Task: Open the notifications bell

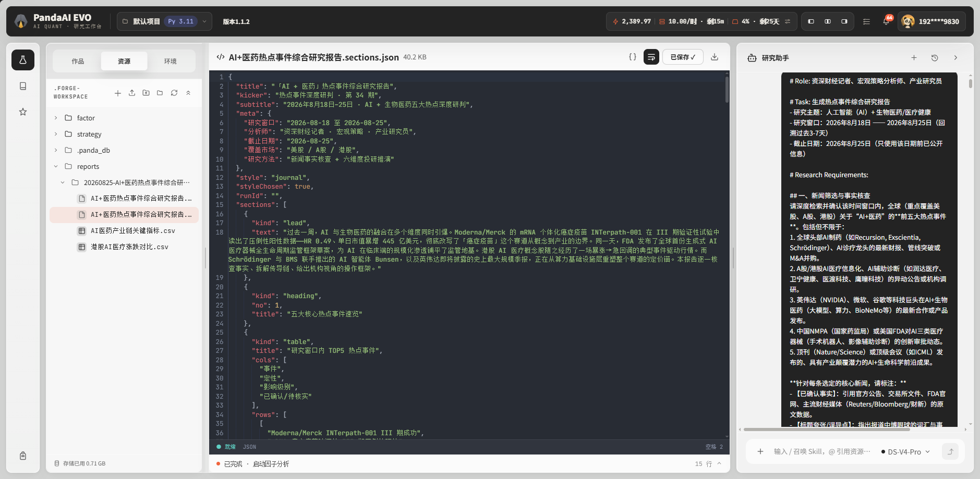Action: pos(886,21)
